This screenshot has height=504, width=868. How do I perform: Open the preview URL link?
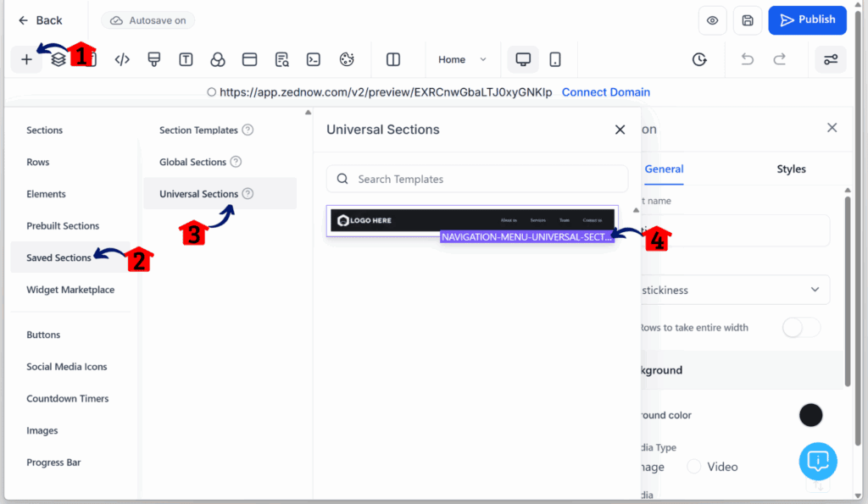point(386,92)
